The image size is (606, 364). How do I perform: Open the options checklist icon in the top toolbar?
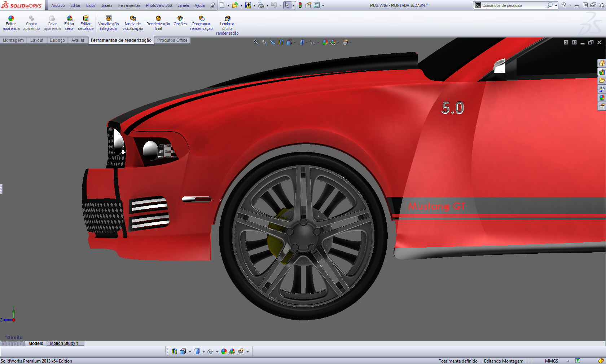pyautogui.click(x=317, y=5)
